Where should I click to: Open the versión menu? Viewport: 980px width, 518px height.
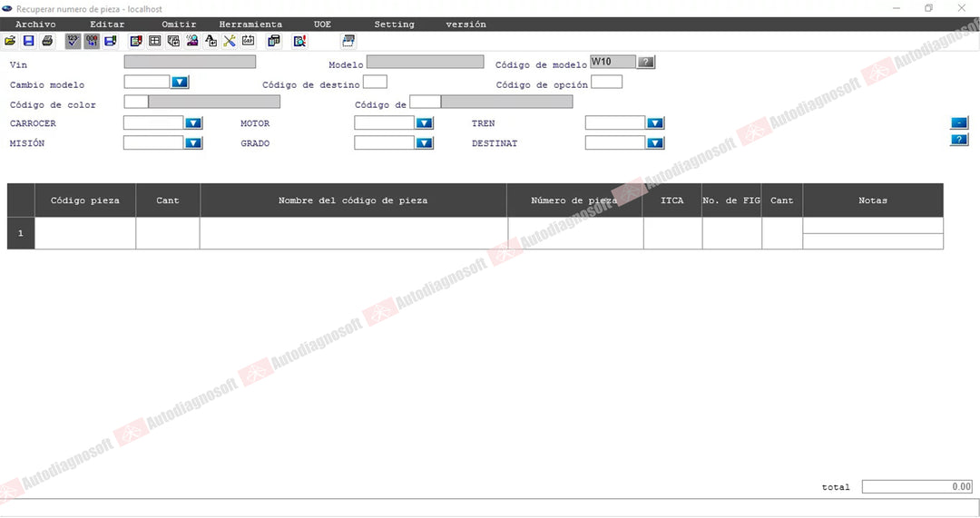click(x=465, y=24)
